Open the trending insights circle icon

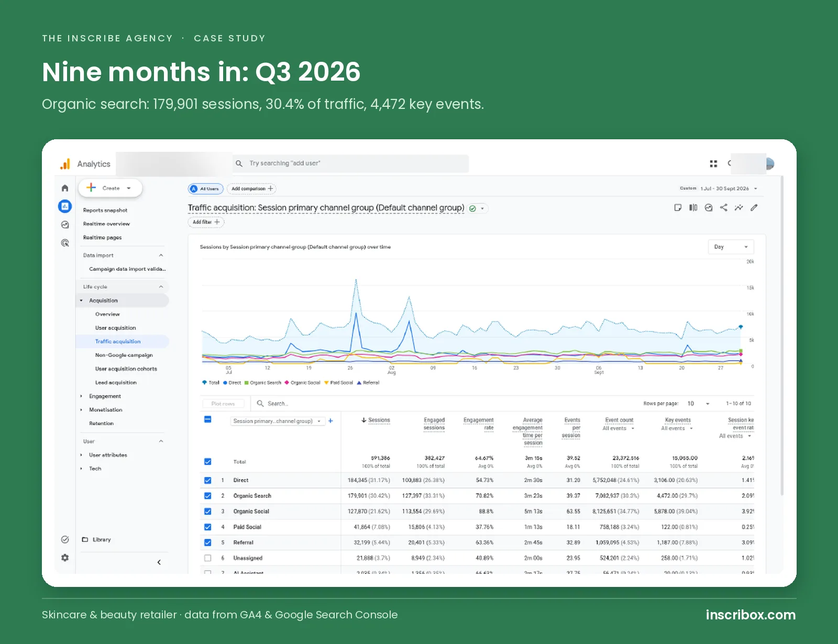coord(709,208)
